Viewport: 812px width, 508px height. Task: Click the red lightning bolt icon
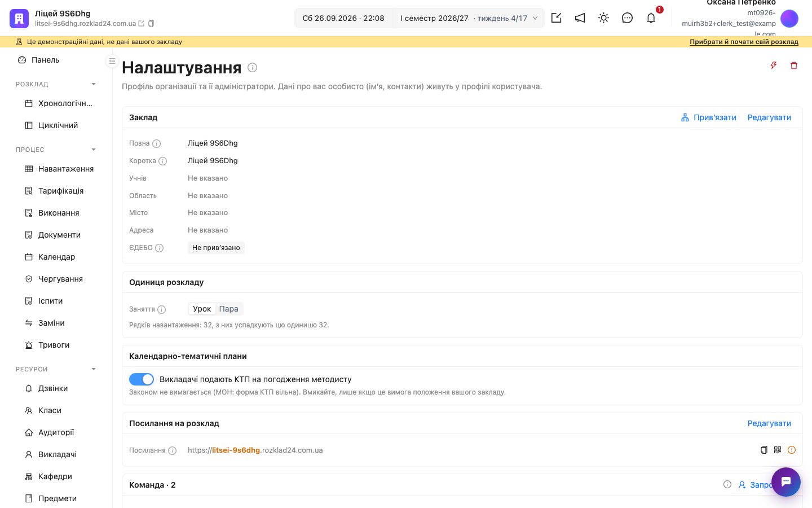click(774, 65)
